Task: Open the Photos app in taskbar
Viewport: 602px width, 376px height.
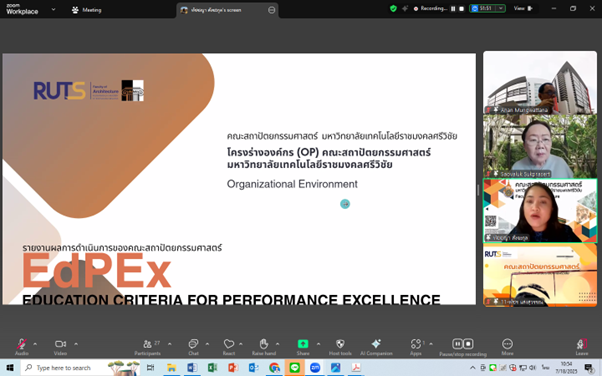Action: (336, 368)
